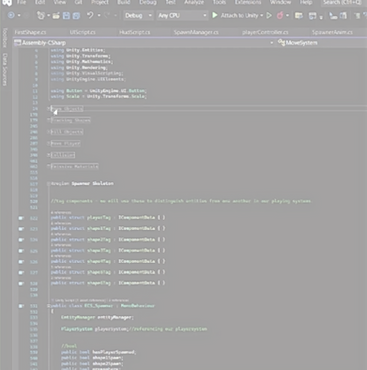Collapse the ECS_Spawner class block
367x370 pixels.
(x=49, y=306)
